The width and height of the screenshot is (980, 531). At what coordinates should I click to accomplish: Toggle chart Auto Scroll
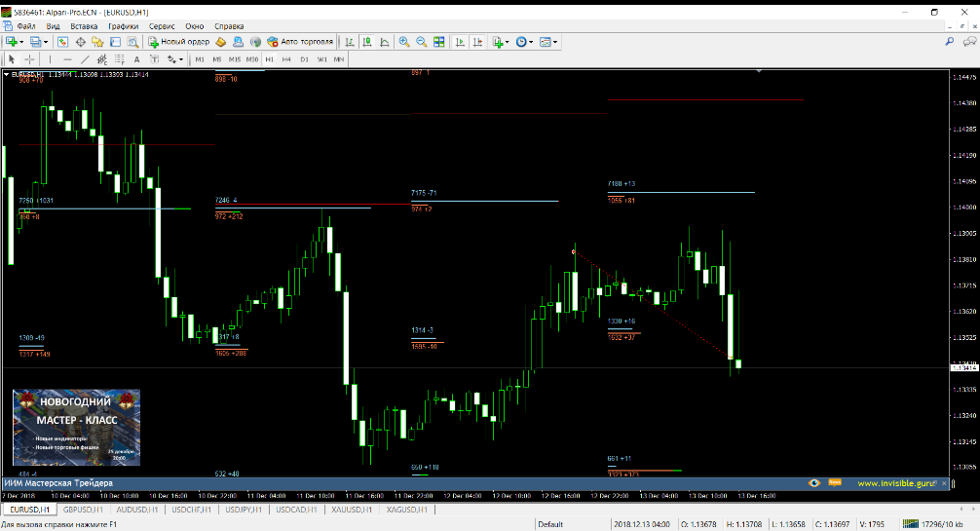(460, 42)
